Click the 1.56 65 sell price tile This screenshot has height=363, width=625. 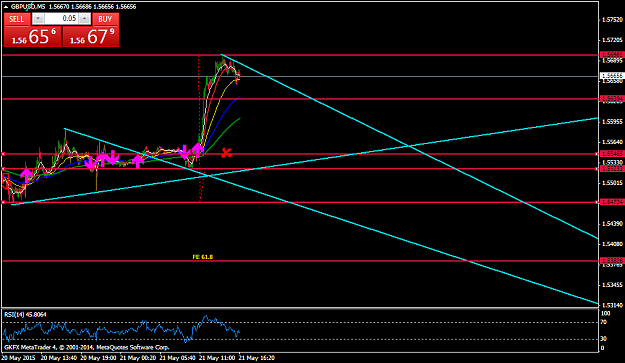click(x=33, y=36)
